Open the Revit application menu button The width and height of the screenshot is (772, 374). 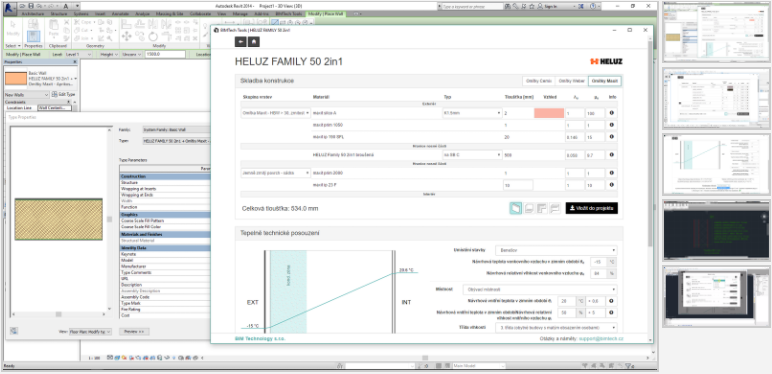(x=10, y=6)
